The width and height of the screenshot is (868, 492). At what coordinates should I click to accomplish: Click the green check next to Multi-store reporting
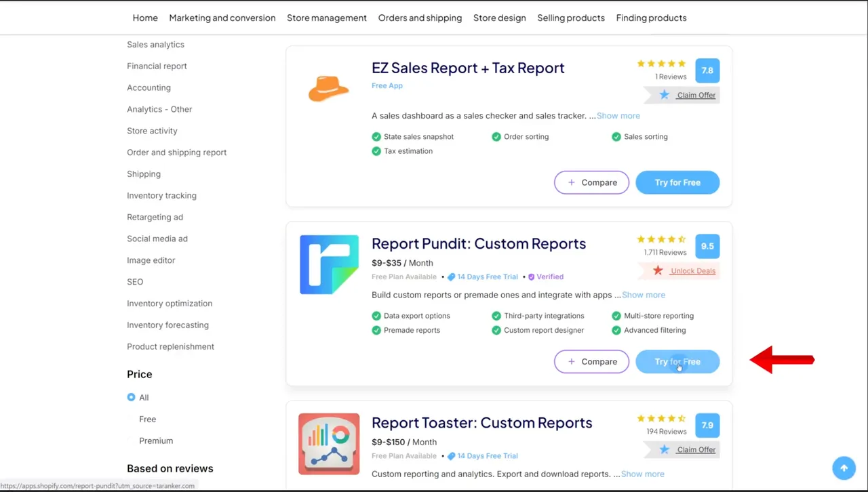(616, 316)
